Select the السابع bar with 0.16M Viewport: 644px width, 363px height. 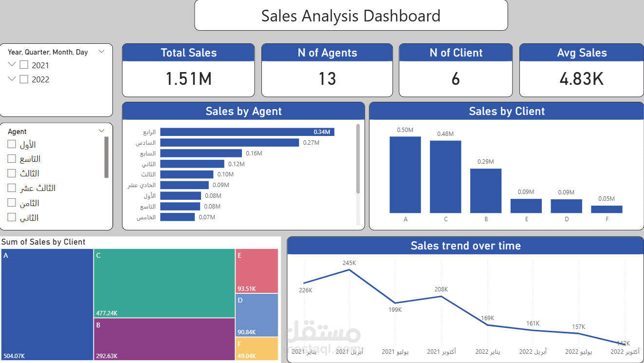coord(201,153)
